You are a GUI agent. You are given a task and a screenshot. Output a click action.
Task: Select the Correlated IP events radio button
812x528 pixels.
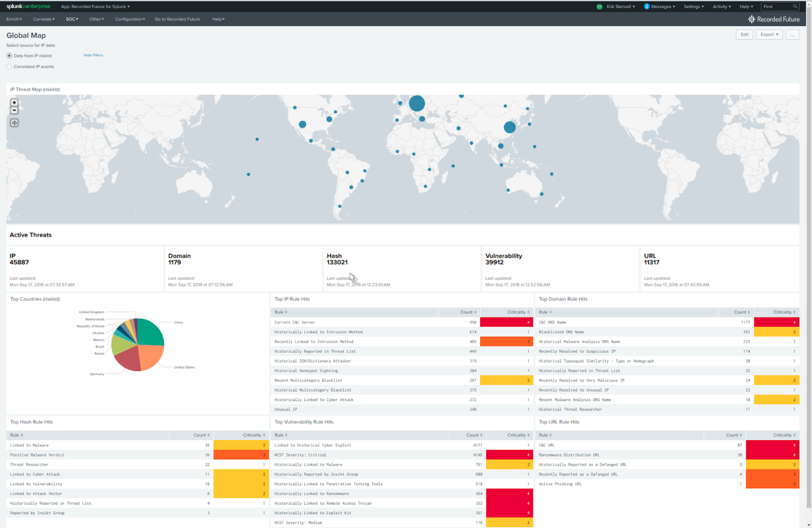pos(9,66)
